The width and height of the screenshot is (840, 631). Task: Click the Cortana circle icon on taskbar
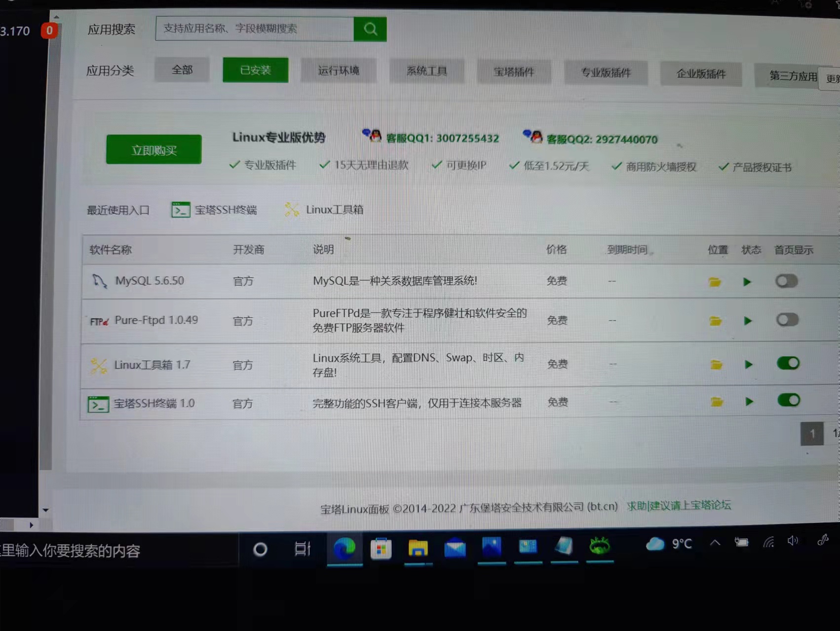(x=260, y=549)
